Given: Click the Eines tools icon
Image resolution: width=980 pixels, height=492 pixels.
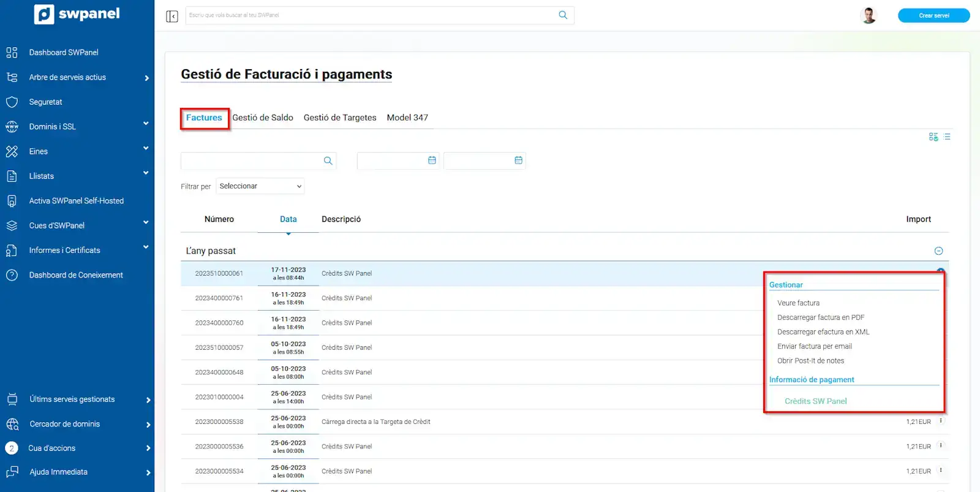Looking at the screenshot, I should [12, 151].
